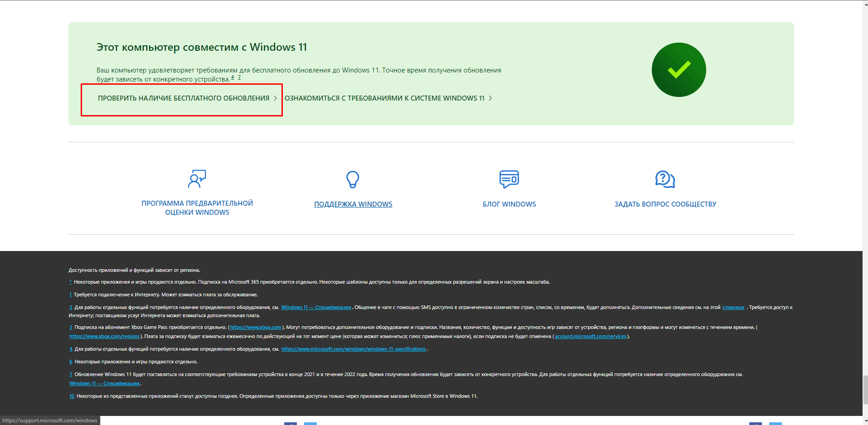Click footnote number 2 in the footer
The width and height of the screenshot is (868, 425).
coord(71,308)
